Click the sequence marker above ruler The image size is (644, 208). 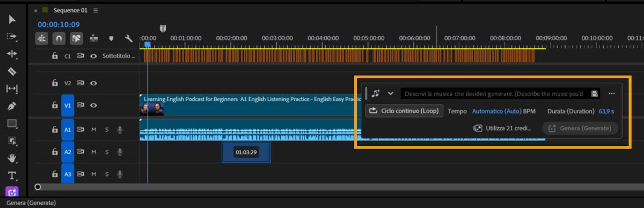(x=163, y=28)
